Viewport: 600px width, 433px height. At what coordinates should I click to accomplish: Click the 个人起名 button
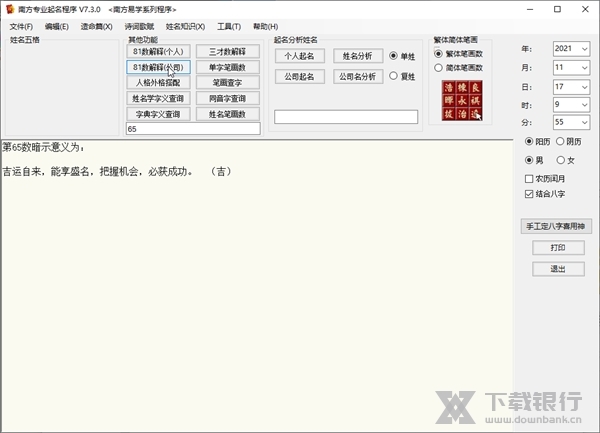pyautogui.click(x=300, y=56)
